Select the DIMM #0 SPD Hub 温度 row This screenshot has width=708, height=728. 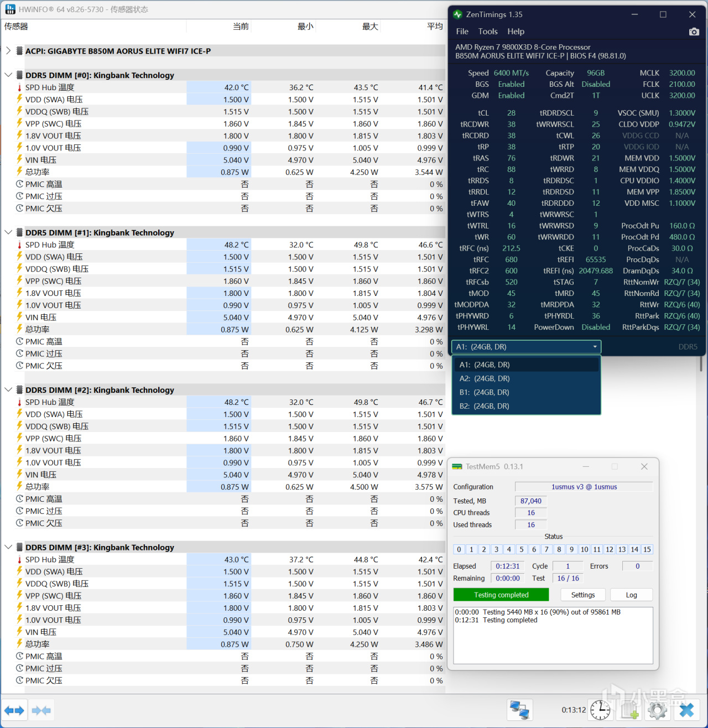(230, 87)
